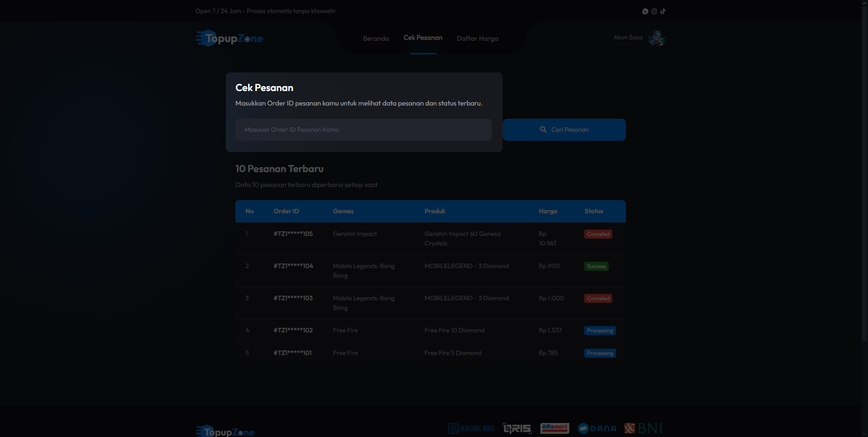Select order #TZ1*****105

point(293,234)
